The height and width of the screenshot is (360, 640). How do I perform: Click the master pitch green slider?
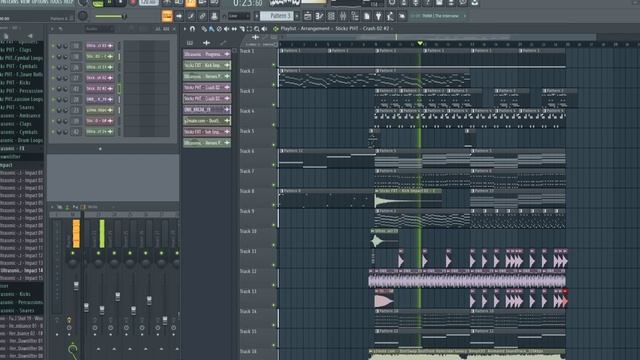coord(110,16)
